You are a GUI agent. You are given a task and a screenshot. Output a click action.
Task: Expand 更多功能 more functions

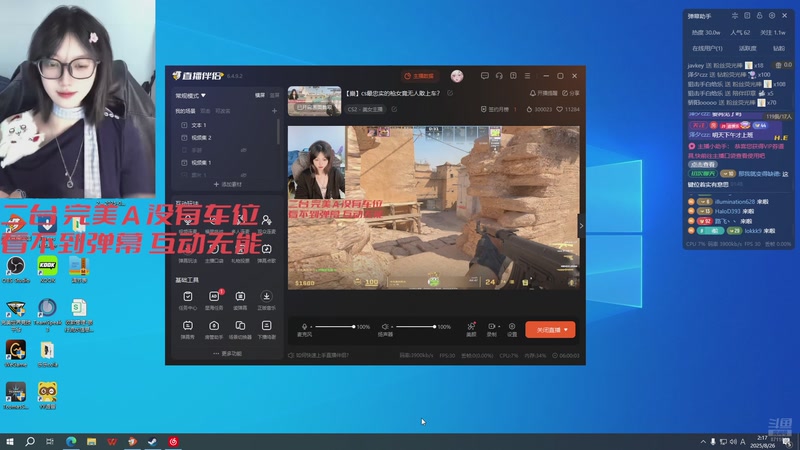tap(228, 354)
